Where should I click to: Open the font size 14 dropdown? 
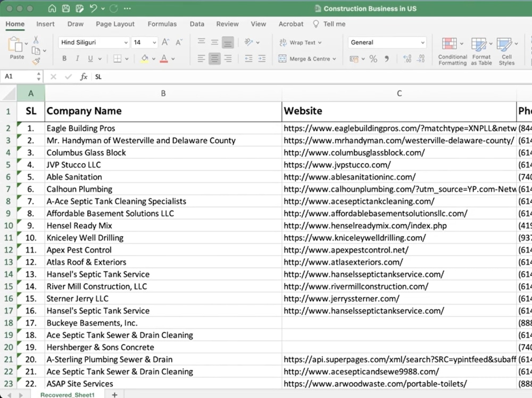pyautogui.click(x=154, y=43)
